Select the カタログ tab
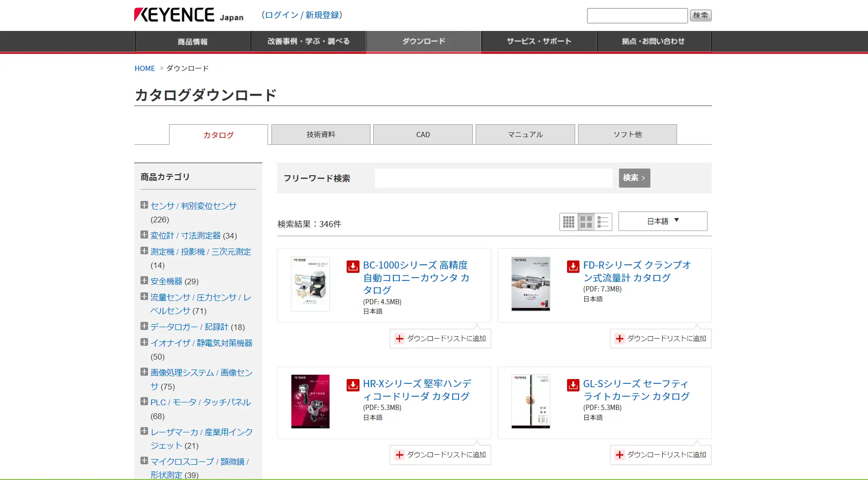Image resolution: width=868 pixels, height=480 pixels. point(219,135)
